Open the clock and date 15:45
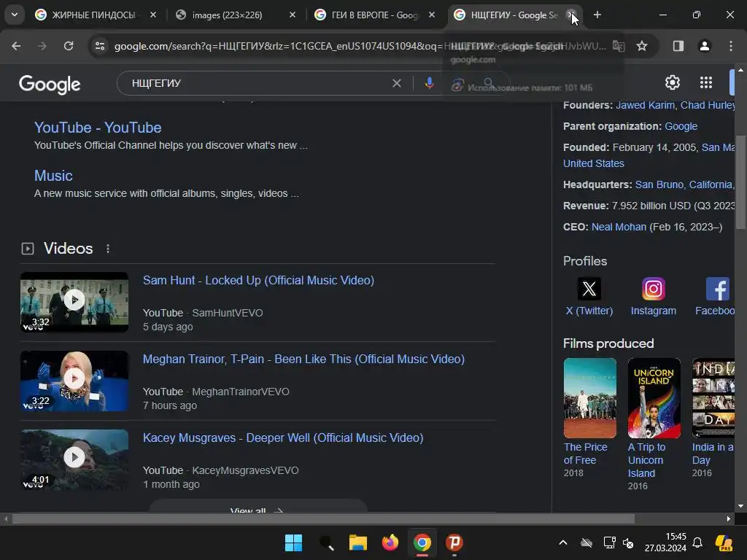This screenshot has width=747, height=560. [x=665, y=542]
